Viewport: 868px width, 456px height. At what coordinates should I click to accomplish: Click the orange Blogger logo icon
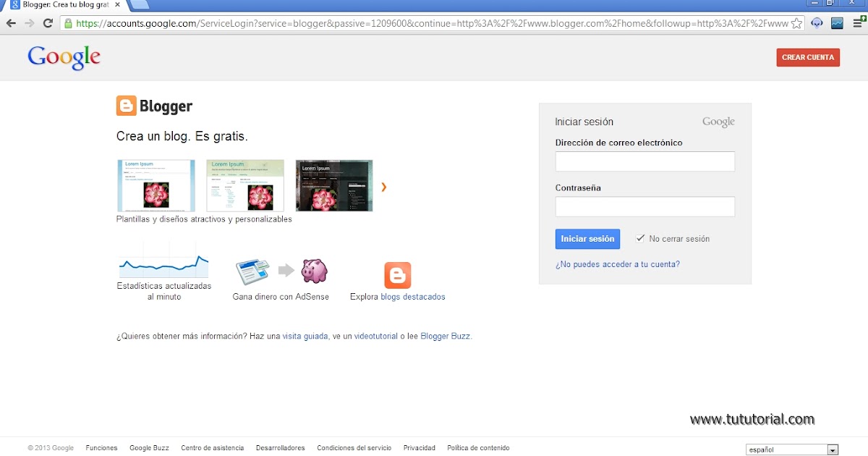tap(126, 105)
